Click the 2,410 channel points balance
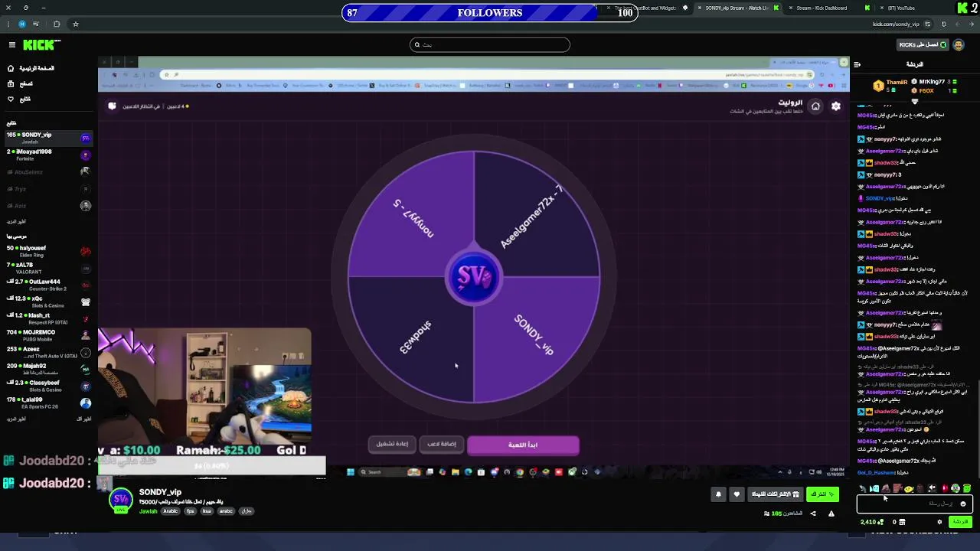The image size is (980, 551). click(871, 522)
